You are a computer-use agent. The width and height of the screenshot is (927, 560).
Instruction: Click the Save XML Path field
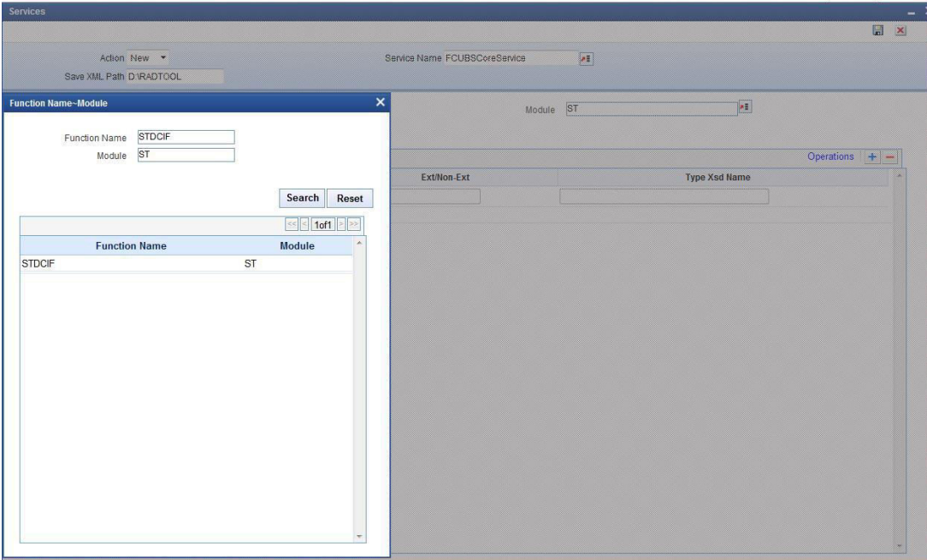(x=175, y=76)
